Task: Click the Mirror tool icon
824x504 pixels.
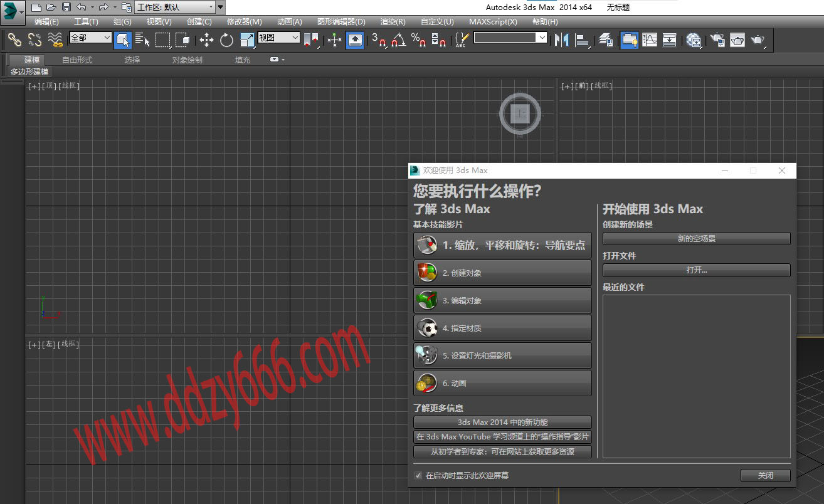Action: tap(561, 39)
